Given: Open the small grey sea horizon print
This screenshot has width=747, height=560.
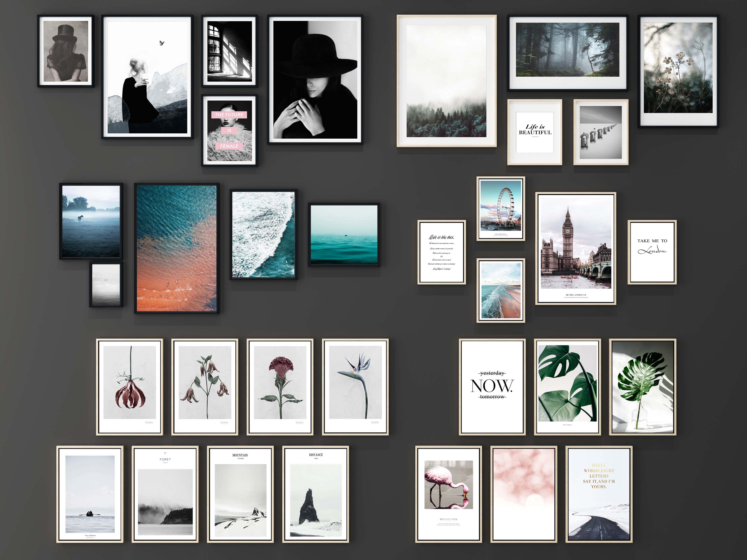Looking at the screenshot, I should [106, 284].
